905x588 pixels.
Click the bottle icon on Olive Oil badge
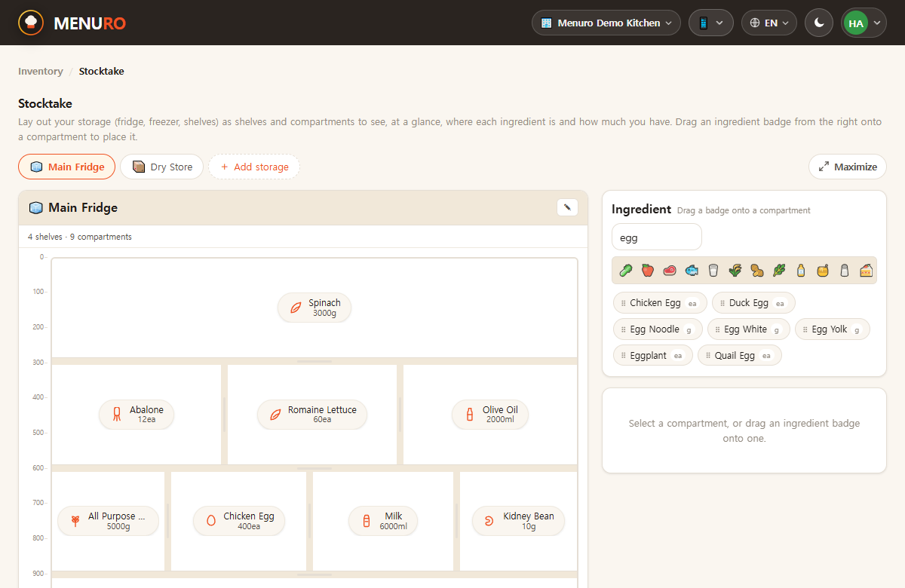[x=470, y=415]
